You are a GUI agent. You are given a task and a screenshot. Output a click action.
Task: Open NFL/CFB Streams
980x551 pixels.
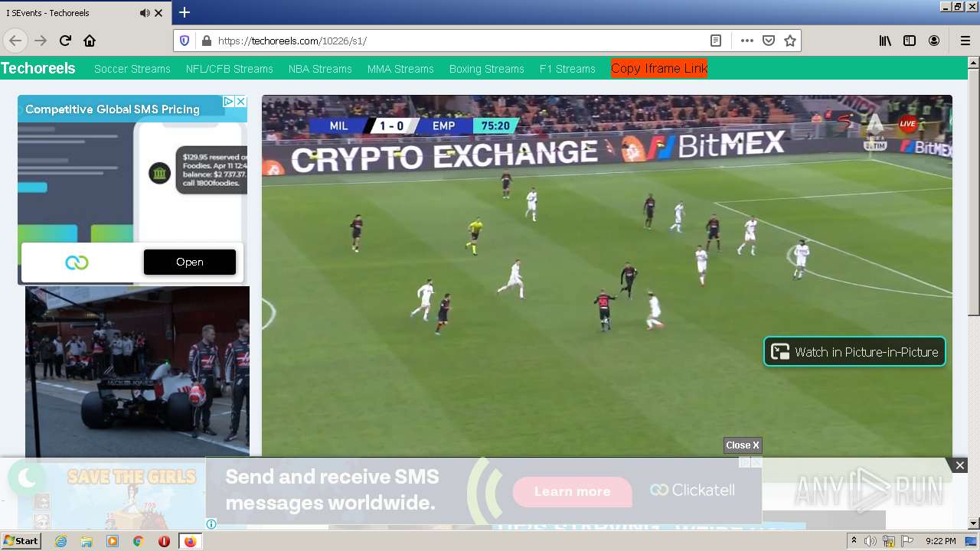click(230, 69)
